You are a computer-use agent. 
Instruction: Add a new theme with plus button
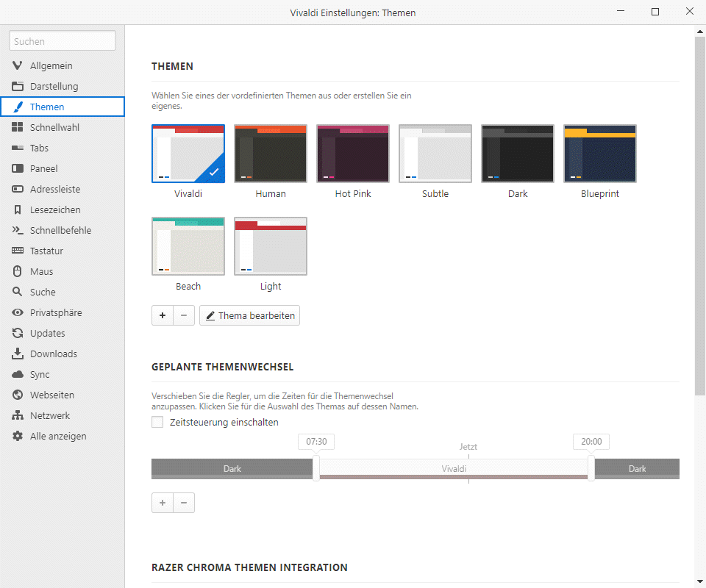click(163, 315)
